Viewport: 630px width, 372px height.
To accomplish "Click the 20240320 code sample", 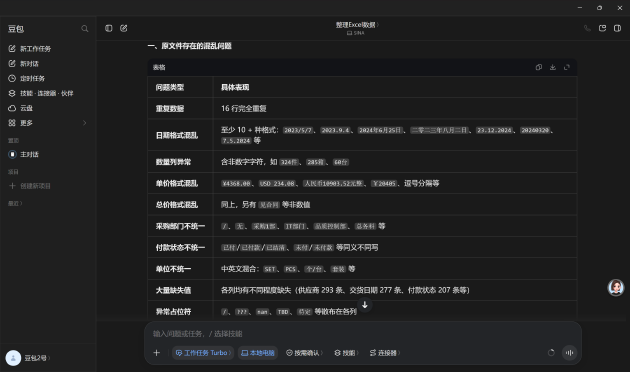I will (535, 130).
